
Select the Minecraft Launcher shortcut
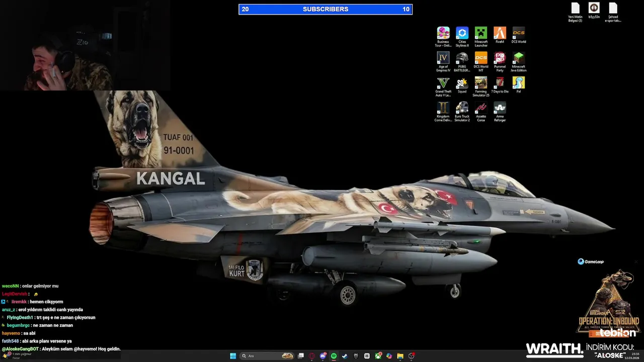(481, 37)
